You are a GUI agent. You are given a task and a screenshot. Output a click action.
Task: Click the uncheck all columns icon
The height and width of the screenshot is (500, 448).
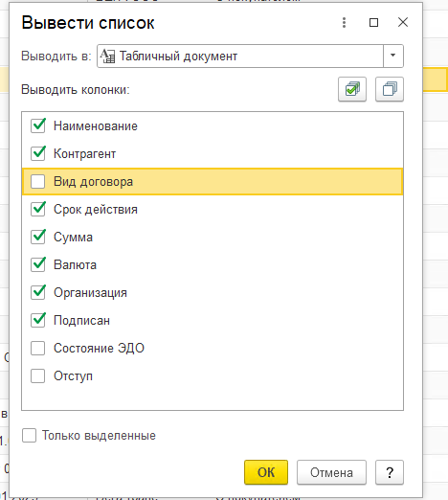pyautogui.click(x=390, y=89)
